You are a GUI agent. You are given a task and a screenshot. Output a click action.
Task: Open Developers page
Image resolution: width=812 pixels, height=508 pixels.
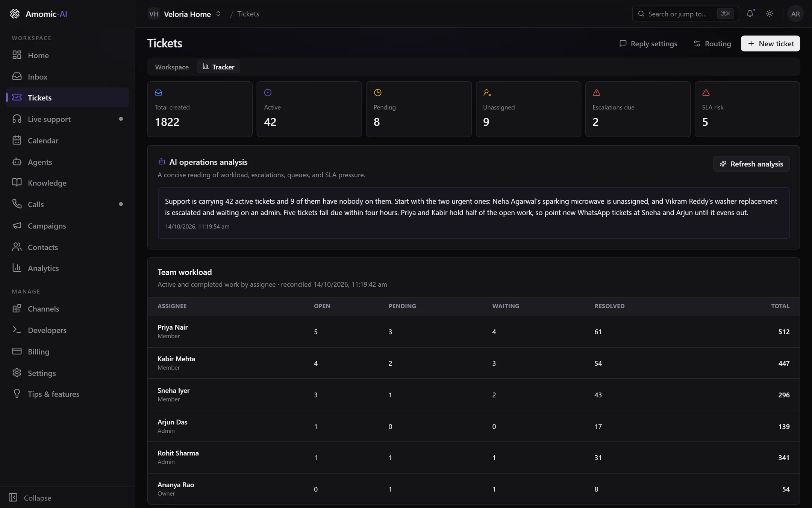coord(68,330)
